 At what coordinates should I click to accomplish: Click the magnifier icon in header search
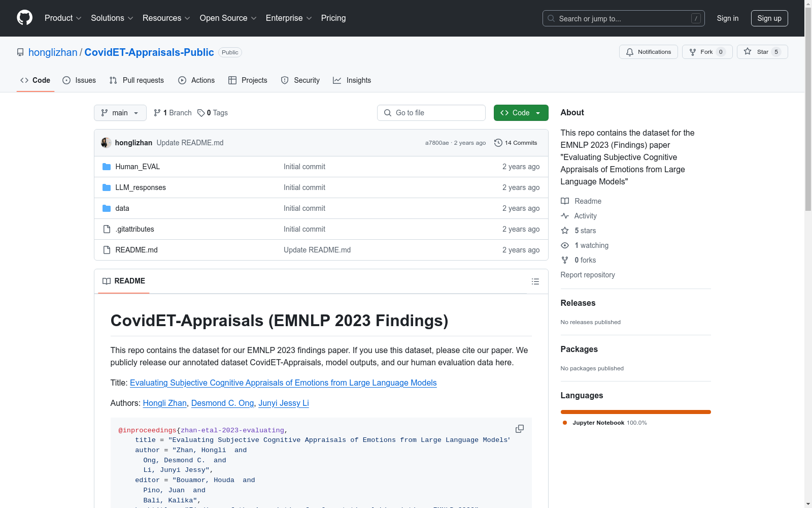551,18
